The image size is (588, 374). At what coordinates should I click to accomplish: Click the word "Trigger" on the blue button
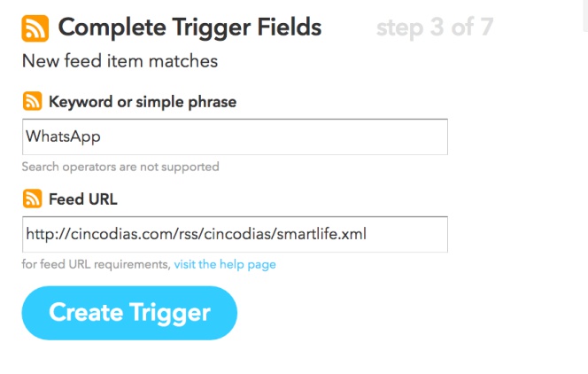point(170,314)
